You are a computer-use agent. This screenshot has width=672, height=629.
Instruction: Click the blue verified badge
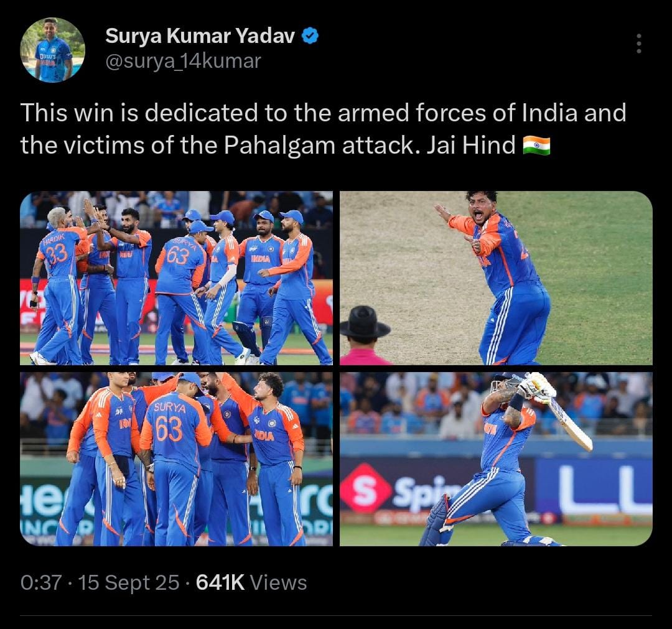pos(310,36)
